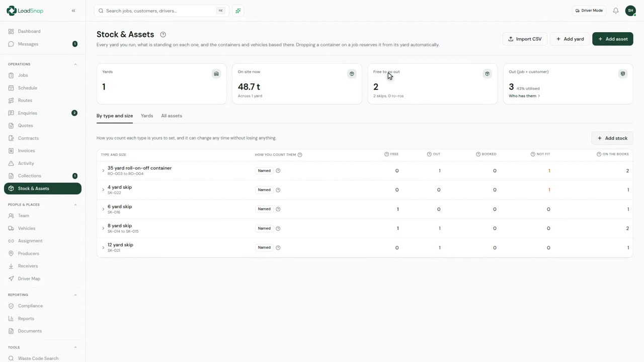The width and height of the screenshot is (644, 362).
Task: Switch to the Yards tab
Action: pyautogui.click(x=147, y=116)
